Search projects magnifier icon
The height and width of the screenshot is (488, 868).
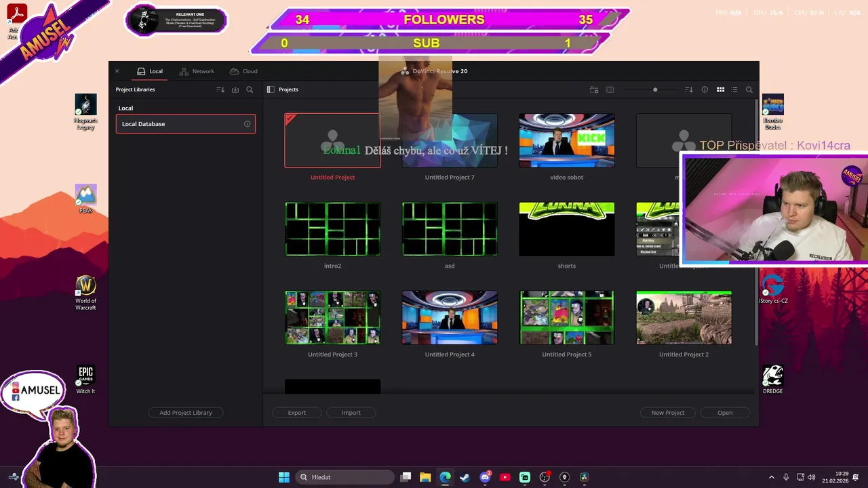point(749,89)
